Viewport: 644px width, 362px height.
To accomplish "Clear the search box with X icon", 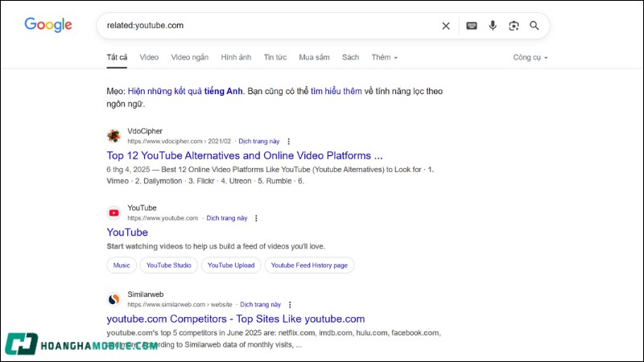I will (x=446, y=26).
